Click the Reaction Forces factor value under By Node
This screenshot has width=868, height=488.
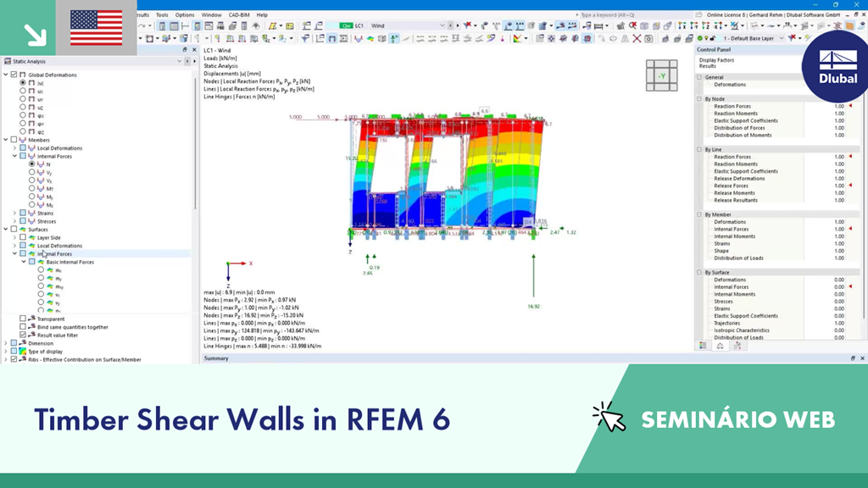click(839, 106)
